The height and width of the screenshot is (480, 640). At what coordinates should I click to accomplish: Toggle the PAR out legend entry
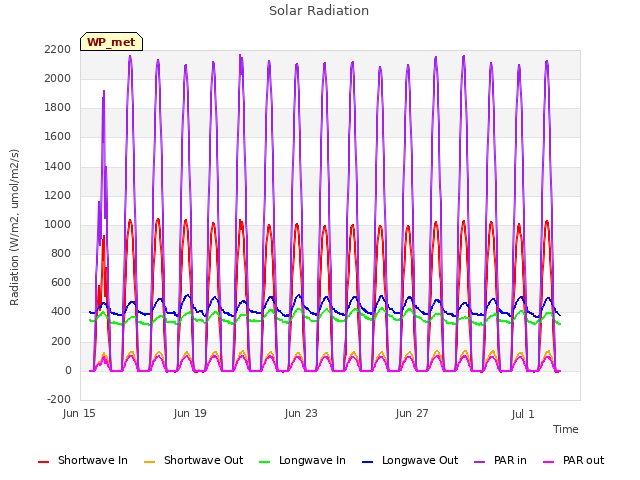point(573,460)
